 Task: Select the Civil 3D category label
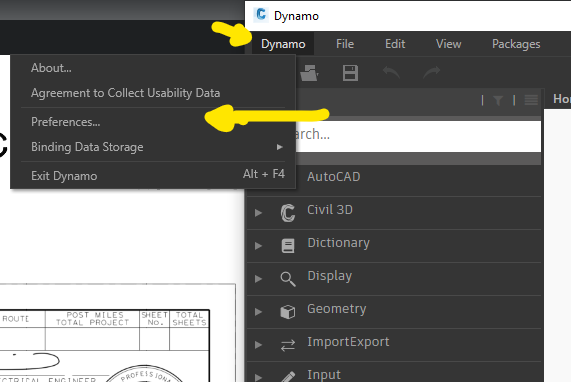pyautogui.click(x=330, y=210)
